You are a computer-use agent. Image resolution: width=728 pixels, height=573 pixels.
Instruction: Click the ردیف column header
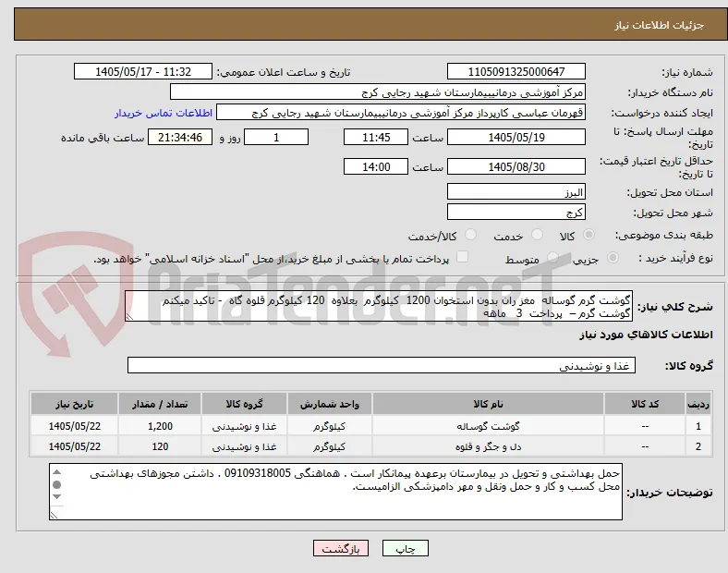[698, 404]
